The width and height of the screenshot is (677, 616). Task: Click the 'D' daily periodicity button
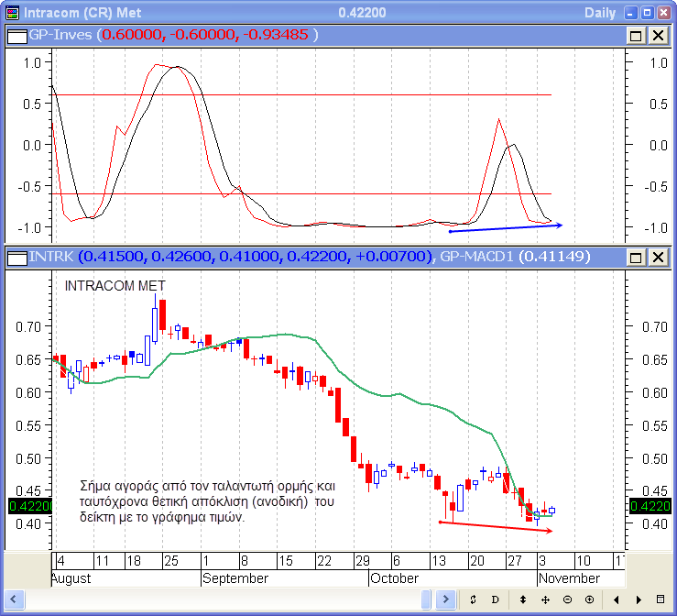point(495,599)
